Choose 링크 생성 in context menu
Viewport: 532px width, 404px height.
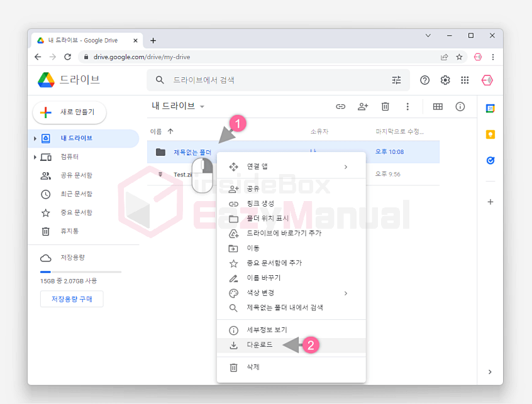[291, 204]
